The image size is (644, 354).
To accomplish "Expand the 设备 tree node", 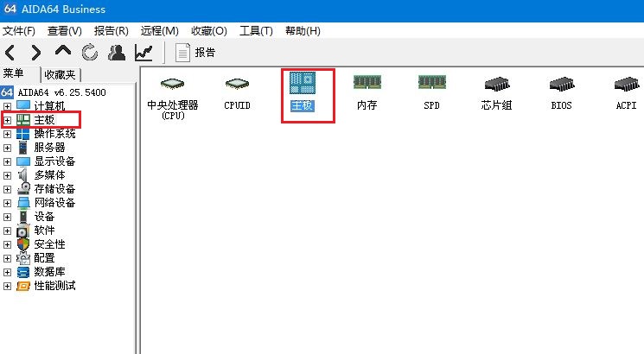I will click(7, 217).
